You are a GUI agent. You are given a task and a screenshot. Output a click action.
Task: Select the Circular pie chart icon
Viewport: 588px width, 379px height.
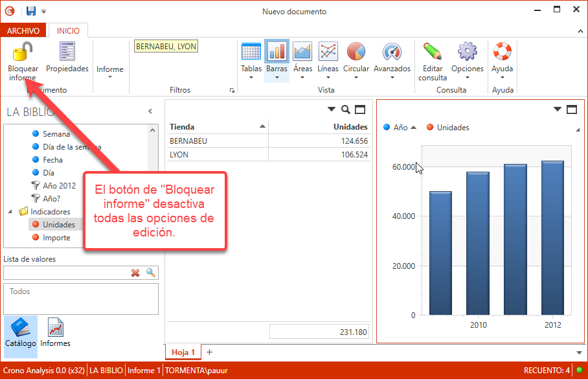[x=356, y=52]
